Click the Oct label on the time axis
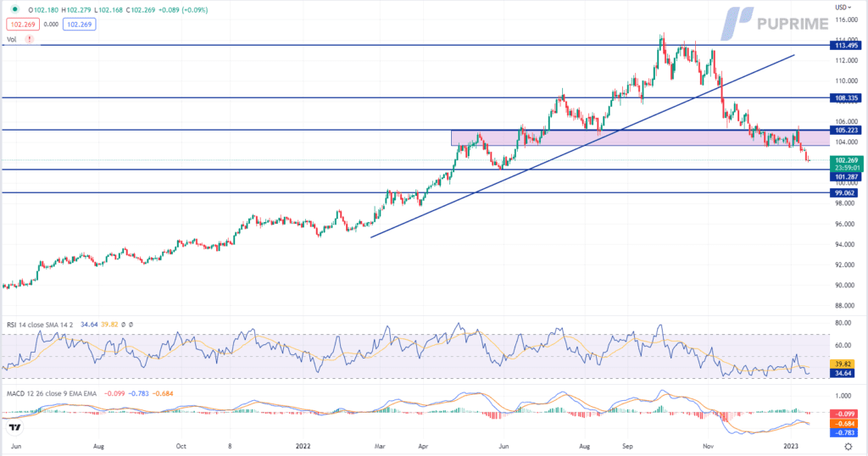Viewport: 868px width, 456px height. click(181, 446)
